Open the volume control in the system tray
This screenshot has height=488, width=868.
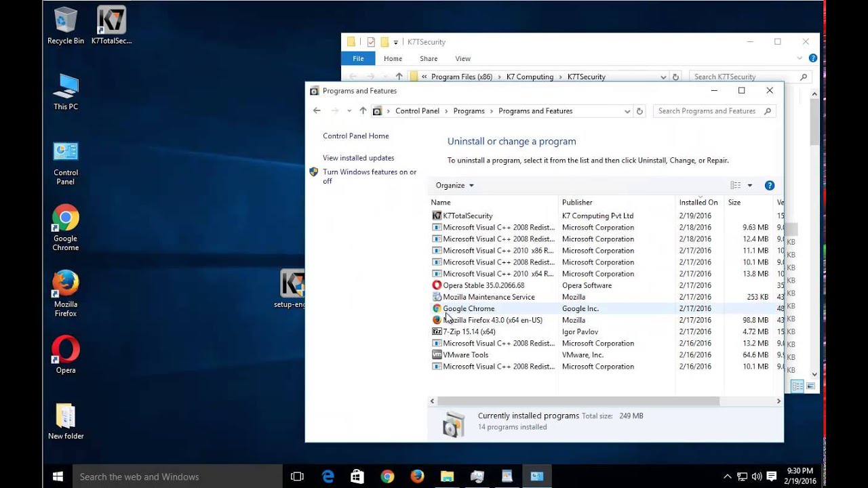tap(756, 476)
